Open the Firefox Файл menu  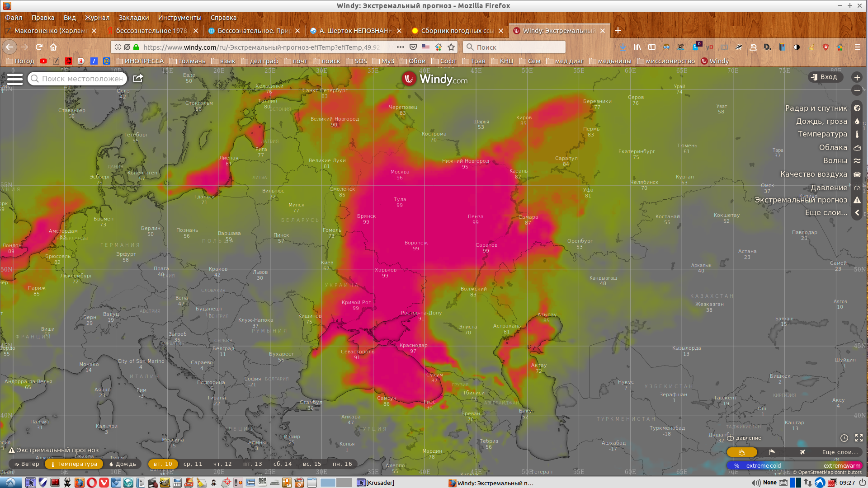coord(14,18)
